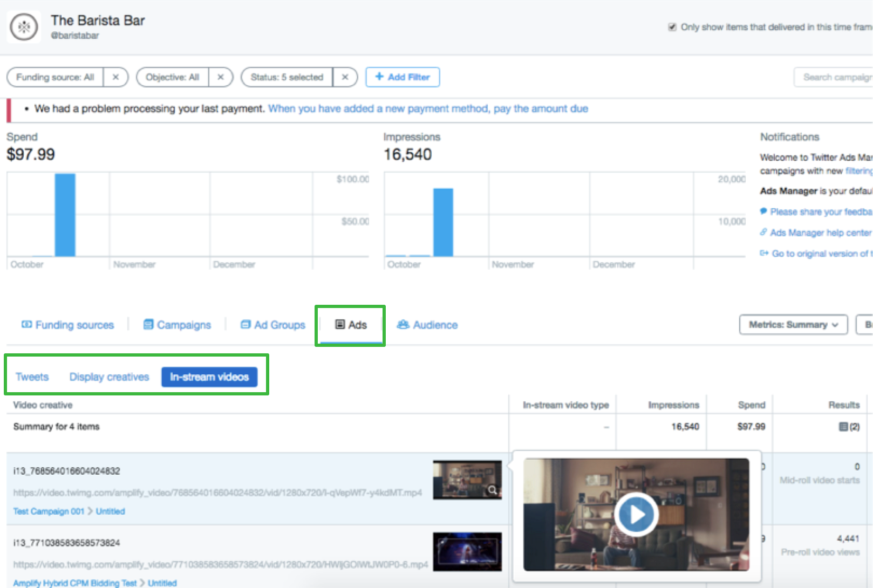
Task: Click the @baristabar handle
Action: click(75, 36)
